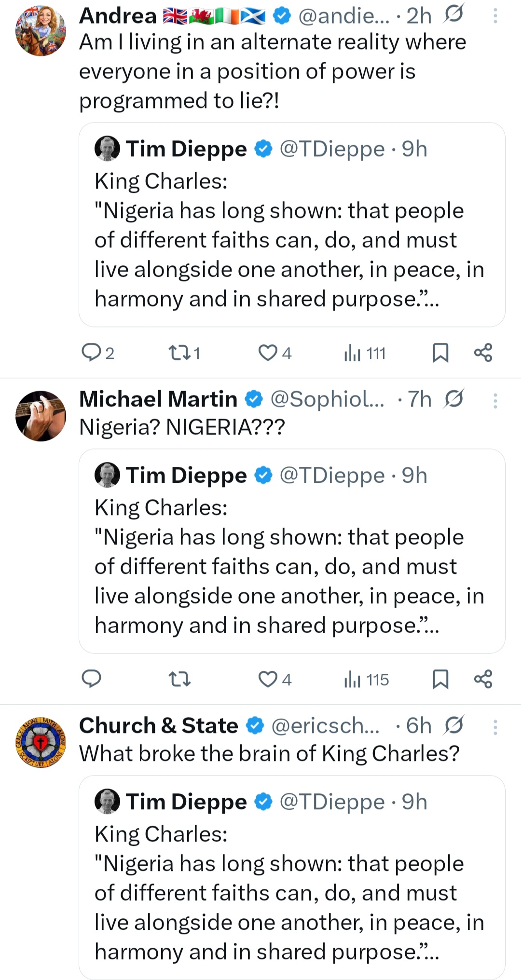Repost Michael Martin's post
This screenshot has width=521, height=980.
(x=178, y=679)
